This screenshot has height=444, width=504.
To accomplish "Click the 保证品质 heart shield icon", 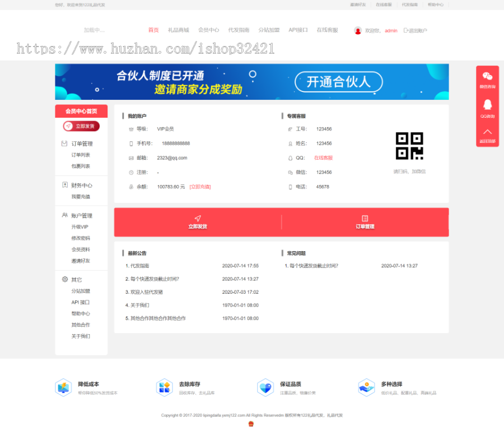I will tap(265, 387).
